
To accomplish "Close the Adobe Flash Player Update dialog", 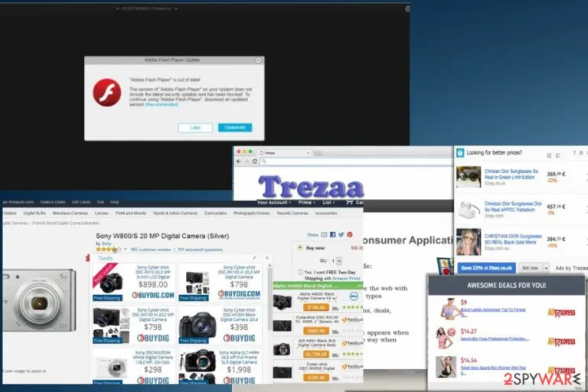I will pos(258,60).
